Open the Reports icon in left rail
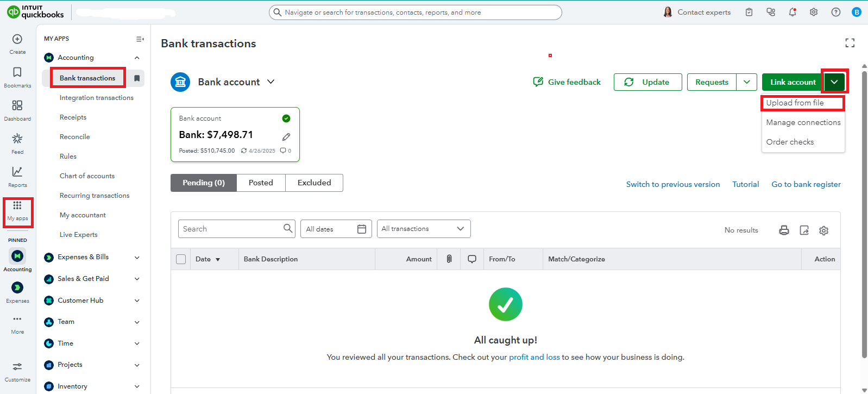This screenshot has height=394, width=868. [17, 176]
